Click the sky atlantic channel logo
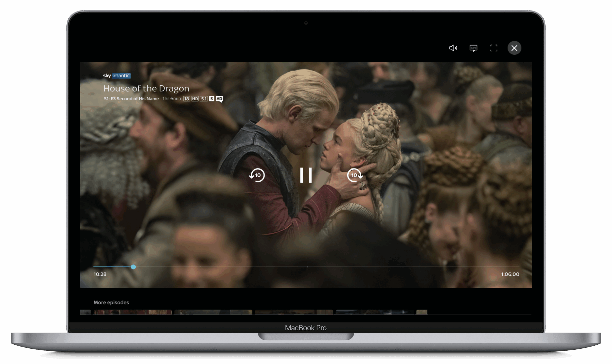The image size is (612, 364). (117, 75)
